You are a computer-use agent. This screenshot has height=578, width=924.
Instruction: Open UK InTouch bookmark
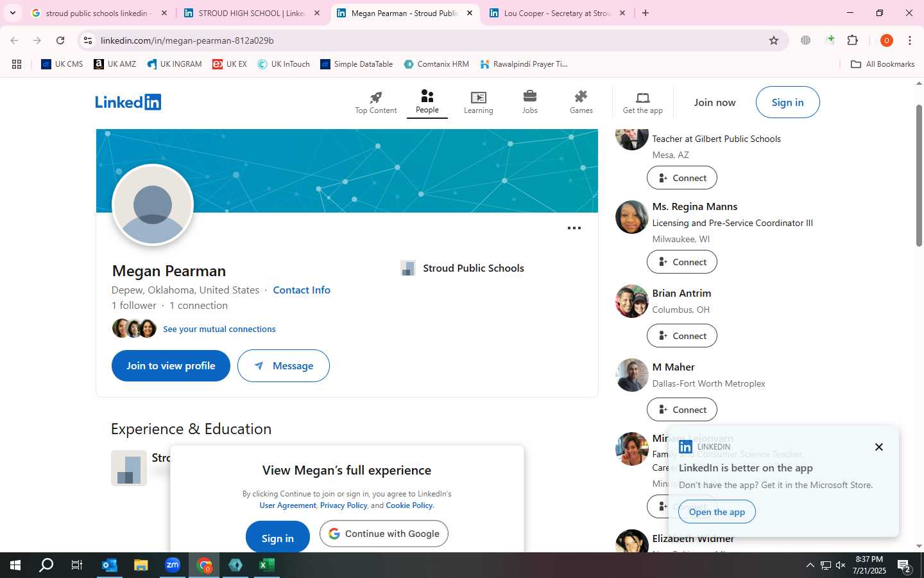point(284,64)
